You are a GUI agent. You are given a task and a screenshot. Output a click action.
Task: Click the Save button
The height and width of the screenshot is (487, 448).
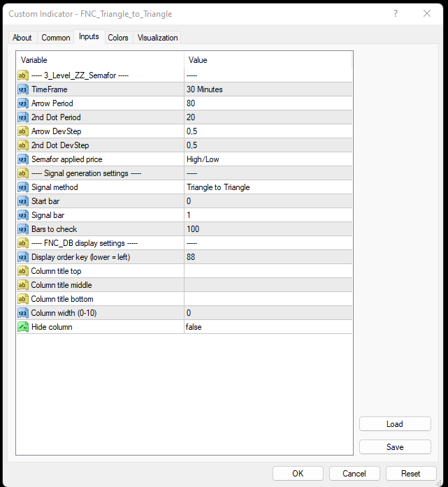point(395,447)
